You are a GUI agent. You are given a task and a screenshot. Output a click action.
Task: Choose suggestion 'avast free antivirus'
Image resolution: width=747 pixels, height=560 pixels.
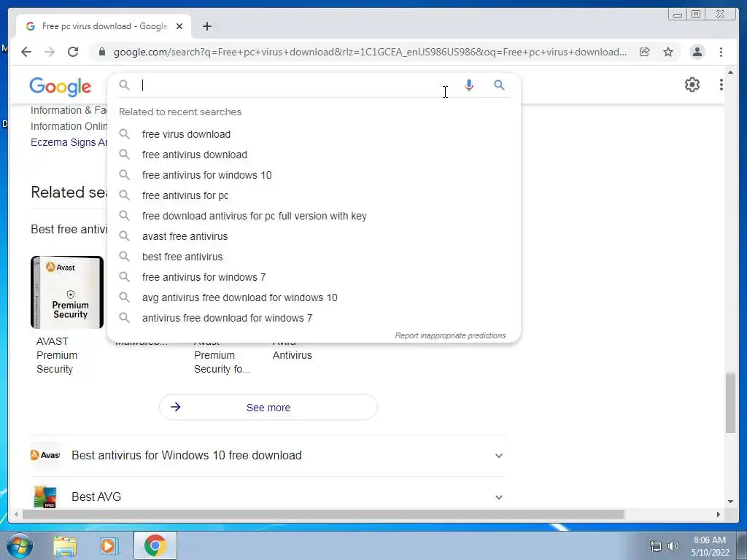(x=314, y=237)
